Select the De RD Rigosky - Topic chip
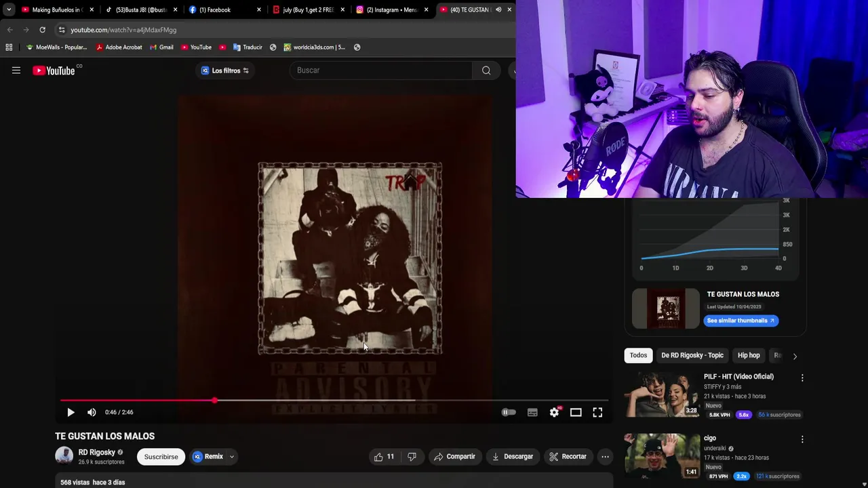 pos(692,355)
